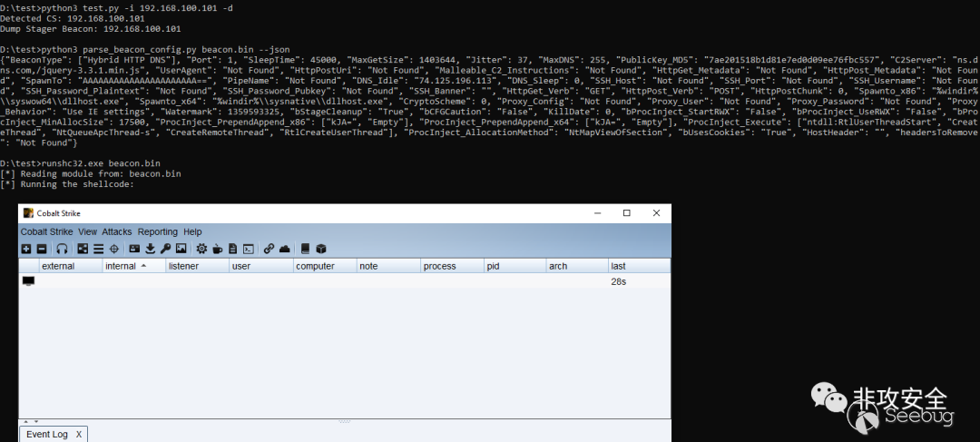Select the beacon session monitor icon row
980x442 pixels.
pyautogui.click(x=345, y=282)
